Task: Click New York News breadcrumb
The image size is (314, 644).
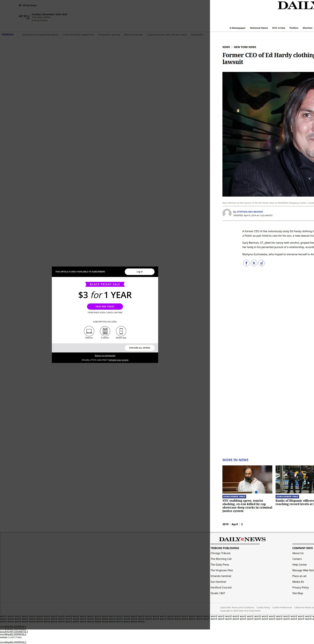Action: (x=245, y=47)
